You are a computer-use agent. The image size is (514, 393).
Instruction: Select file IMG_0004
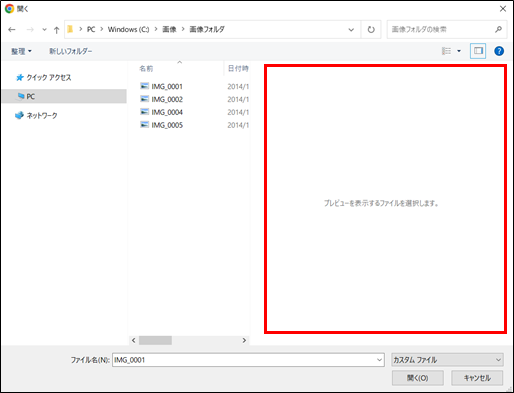(x=167, y=112)
